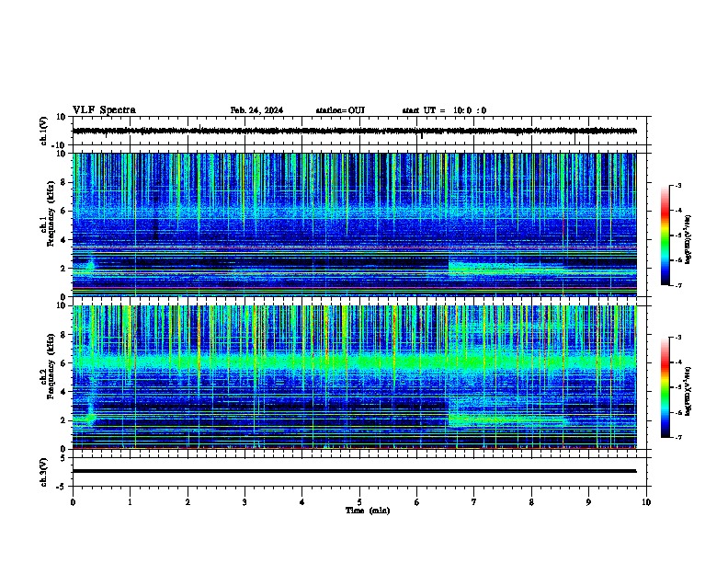Screen dimensions: 728x563
Task: Click the "8" kHz tick on ch.2 frequency axis
Action: (63, 335)
